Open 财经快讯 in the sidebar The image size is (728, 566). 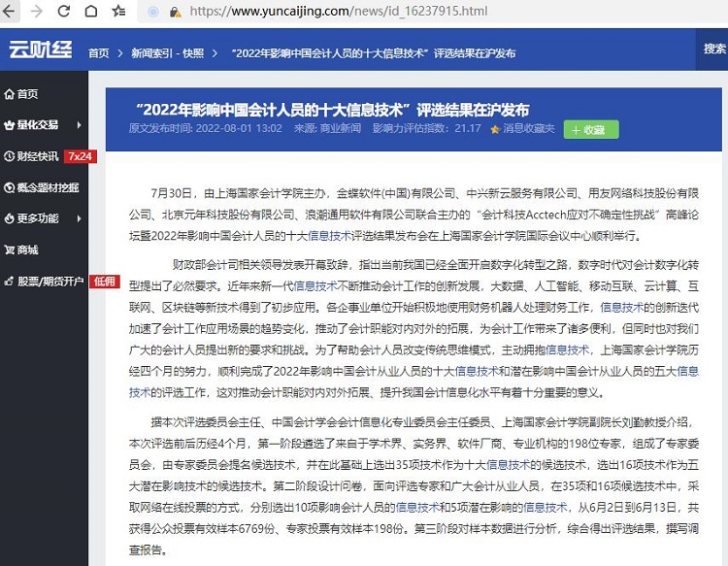point(37,155)
